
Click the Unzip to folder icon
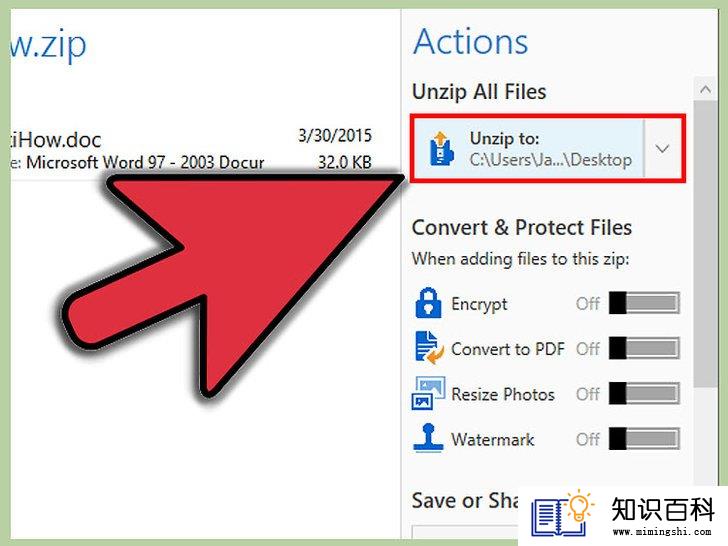[x=441, y=149]
